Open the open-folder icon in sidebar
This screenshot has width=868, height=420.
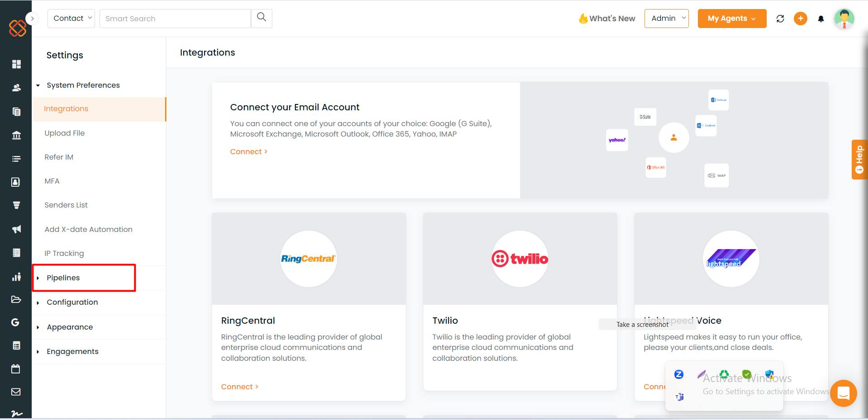[16, 299]
